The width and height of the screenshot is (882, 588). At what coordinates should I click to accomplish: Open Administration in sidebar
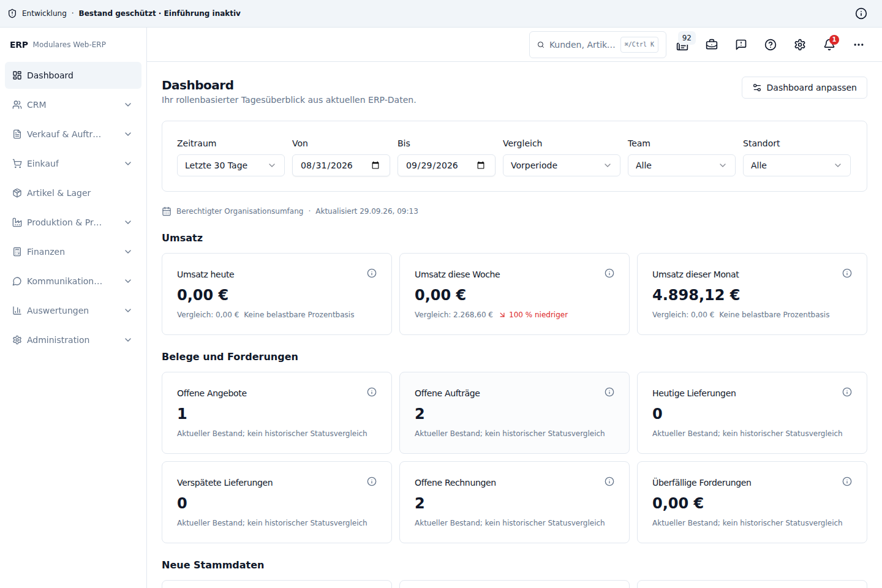[x=73, y=340]
